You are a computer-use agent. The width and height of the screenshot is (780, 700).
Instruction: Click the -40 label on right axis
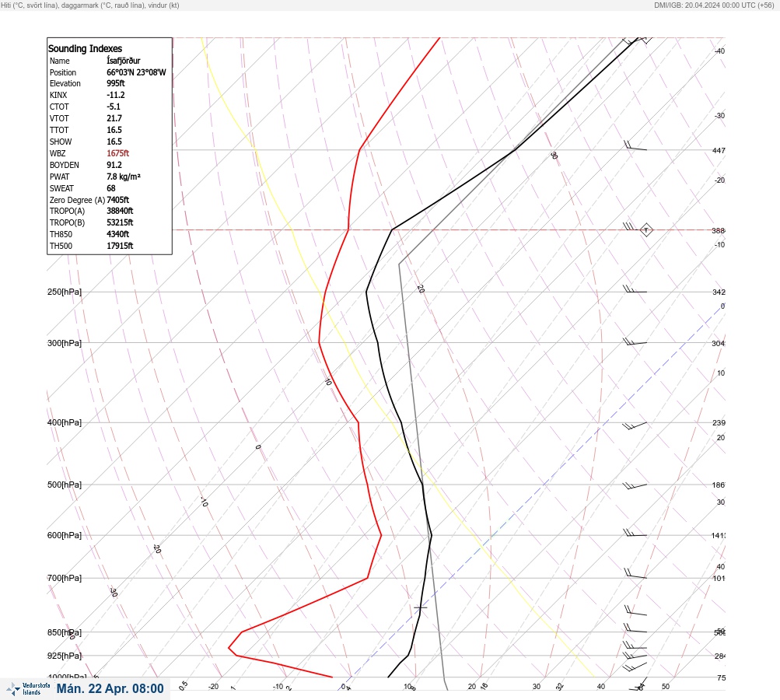(719, 51)
